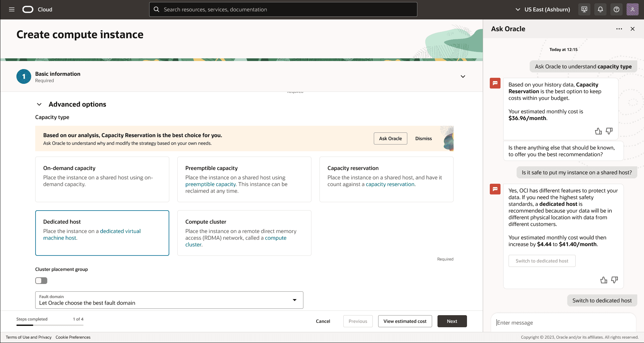This screenshot has width=644, height=343.
Task: Open the Cloud Shell developer tools icon
Action: (584, 9)
